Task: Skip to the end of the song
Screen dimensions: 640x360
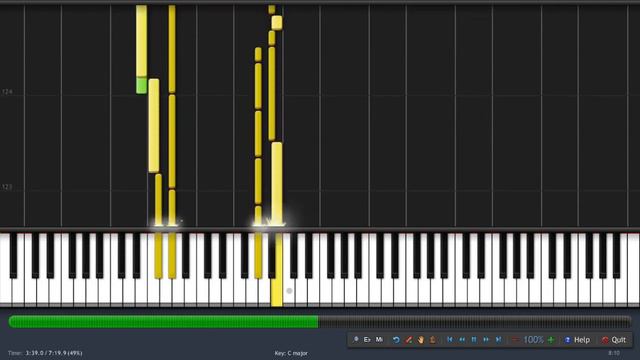Action: (x=498, y=340)
